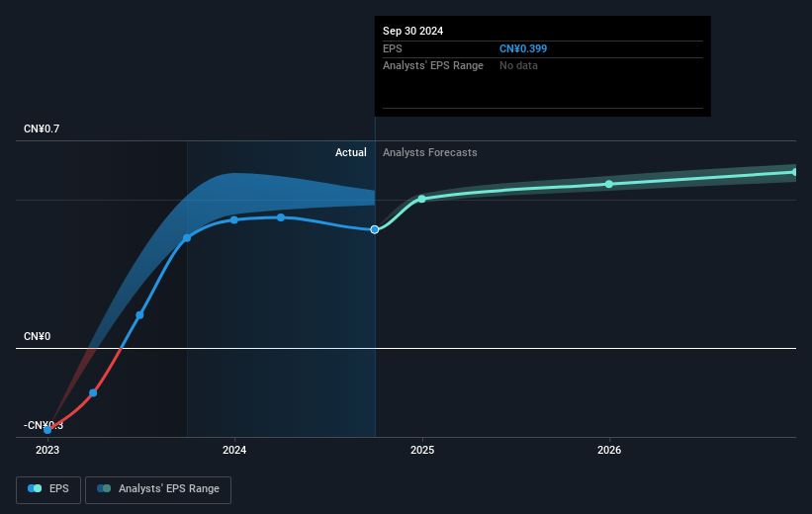The image size is (812, 514).
Task: Click the Analysts' EPS Range legend swatch
Action: (x=104, y=488)
